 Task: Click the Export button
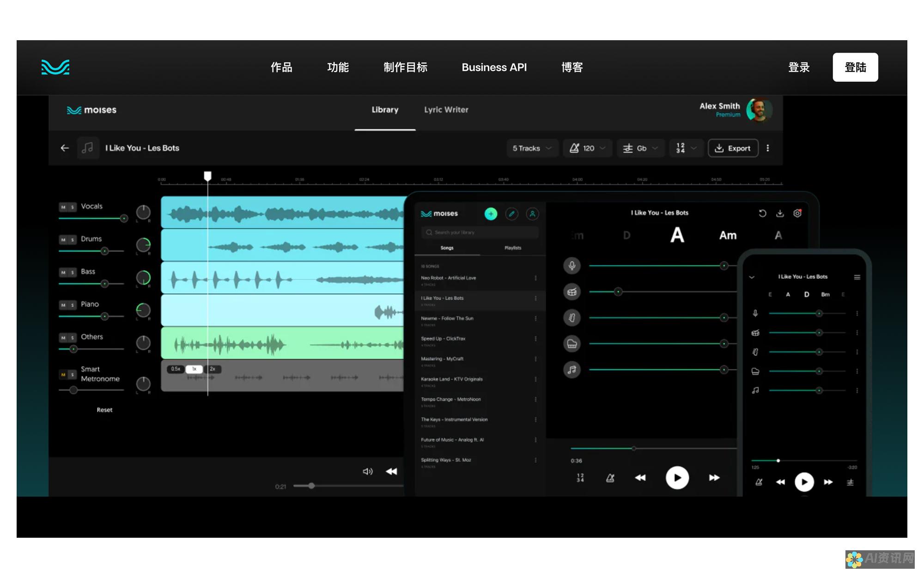click(733, 148)
